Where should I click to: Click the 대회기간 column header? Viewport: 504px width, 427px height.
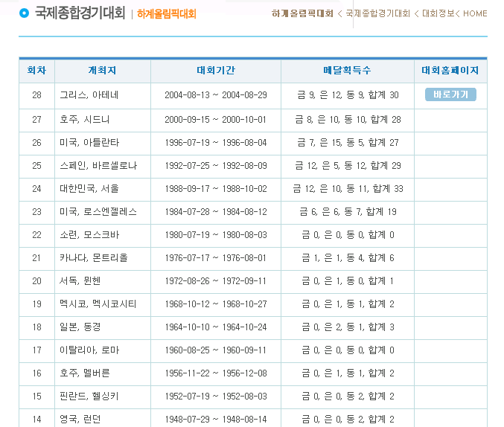point(216,71)
